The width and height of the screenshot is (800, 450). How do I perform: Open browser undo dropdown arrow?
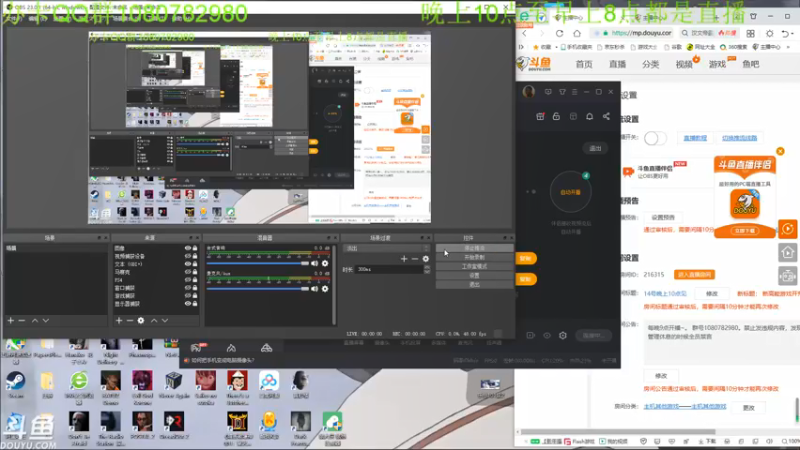[x=791, y=34]
